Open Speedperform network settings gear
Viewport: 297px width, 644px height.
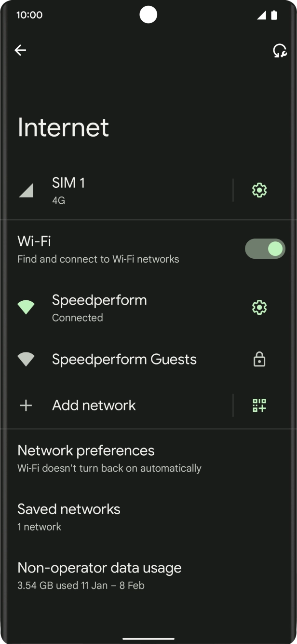[x=259, y=308]
